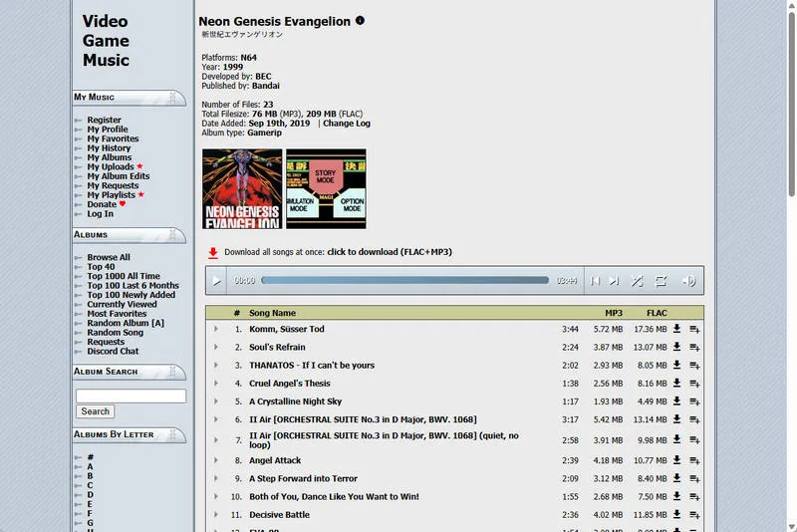797x532 pixels.
Task: Download A Crystalline Night Sky track
Action: pos(676,400)
